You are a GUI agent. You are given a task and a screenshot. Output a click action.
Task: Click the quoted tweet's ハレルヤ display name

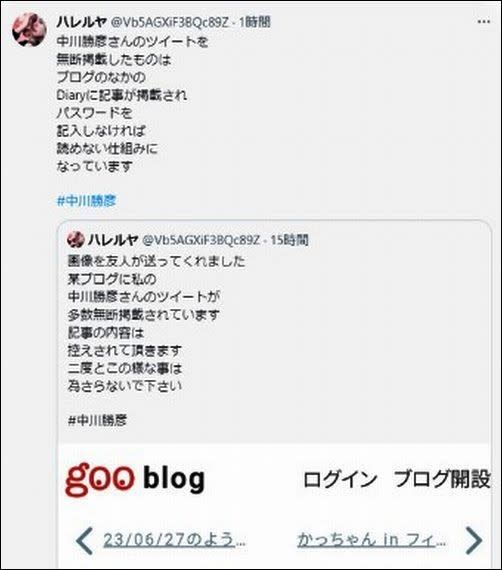[113, 240]
